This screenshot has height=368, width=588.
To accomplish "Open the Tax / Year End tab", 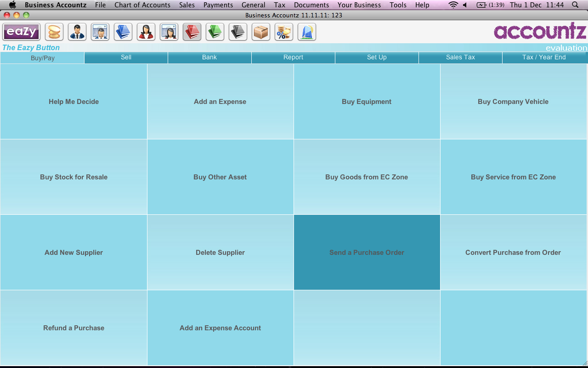I will [545, 57].
